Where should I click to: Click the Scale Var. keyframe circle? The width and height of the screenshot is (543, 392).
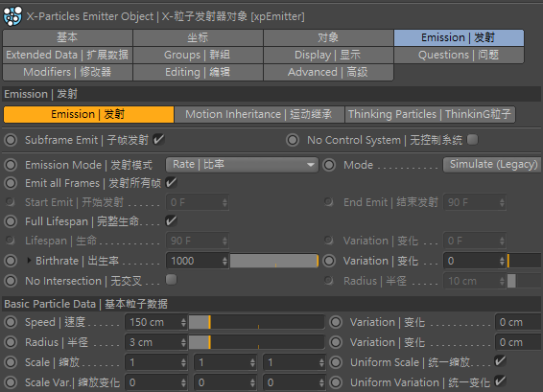click(11, 382)
